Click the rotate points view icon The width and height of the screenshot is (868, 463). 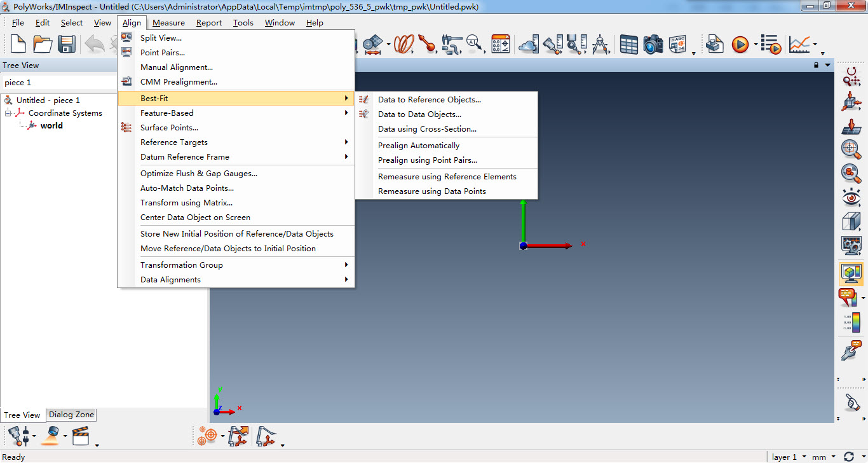pyautogui.click(x=851, y=78)
